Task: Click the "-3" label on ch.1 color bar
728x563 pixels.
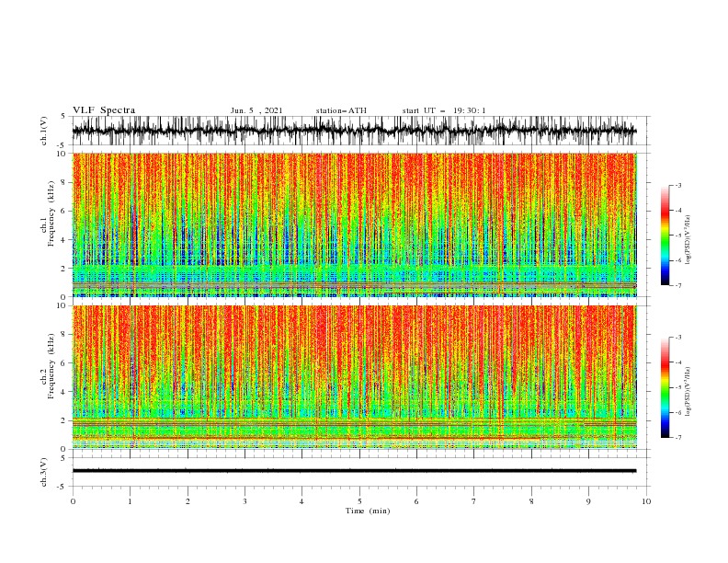Action: (677, 185)
